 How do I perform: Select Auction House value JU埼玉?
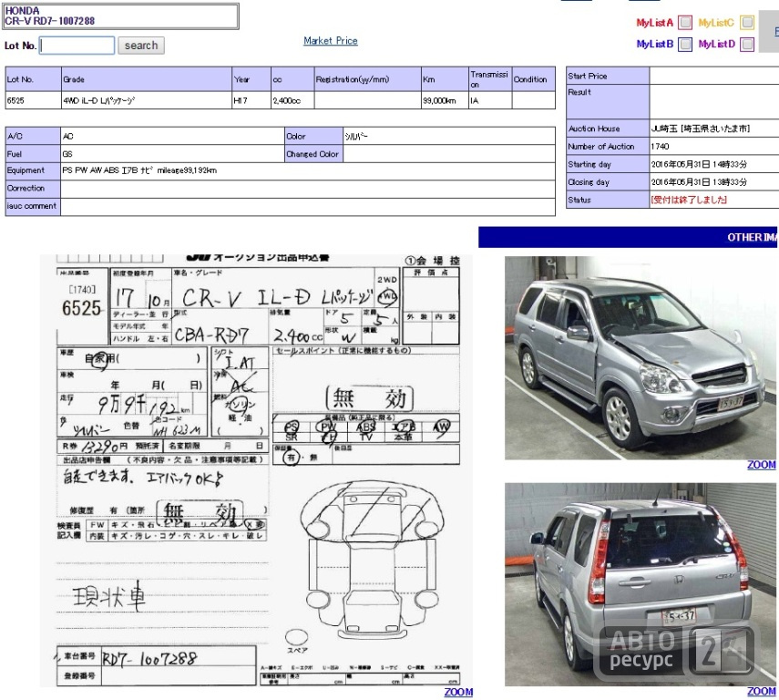tap(701, 129)
